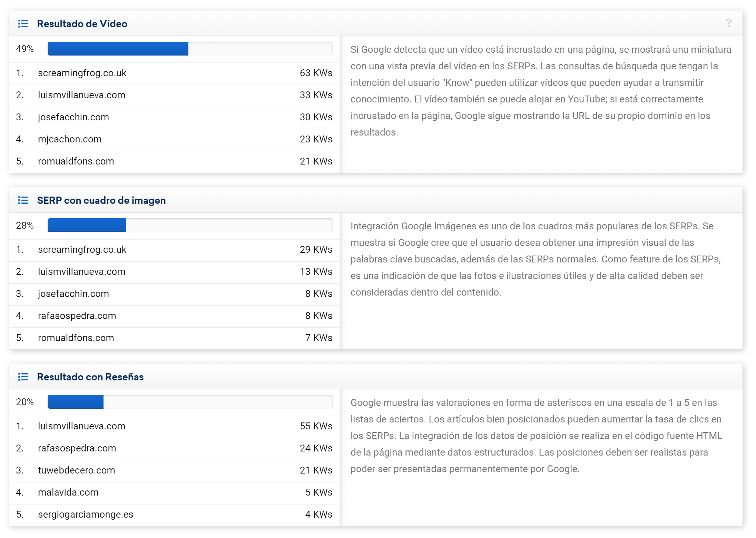Click the 28% image box progress bar
Viewport: 756px width, 538px height.
tap(190, 225)
